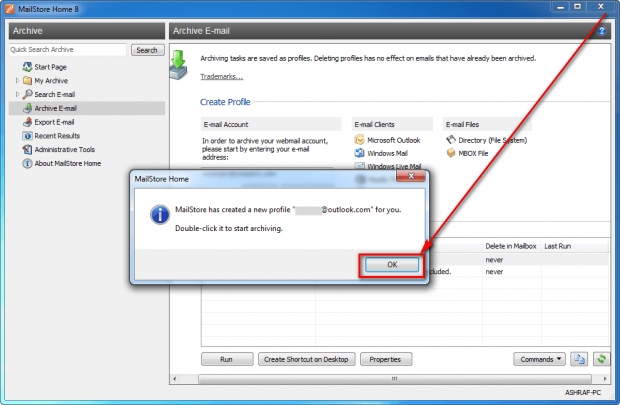Click the green refresh icon button
Screen dimensions: 620x405
point(601,359)
